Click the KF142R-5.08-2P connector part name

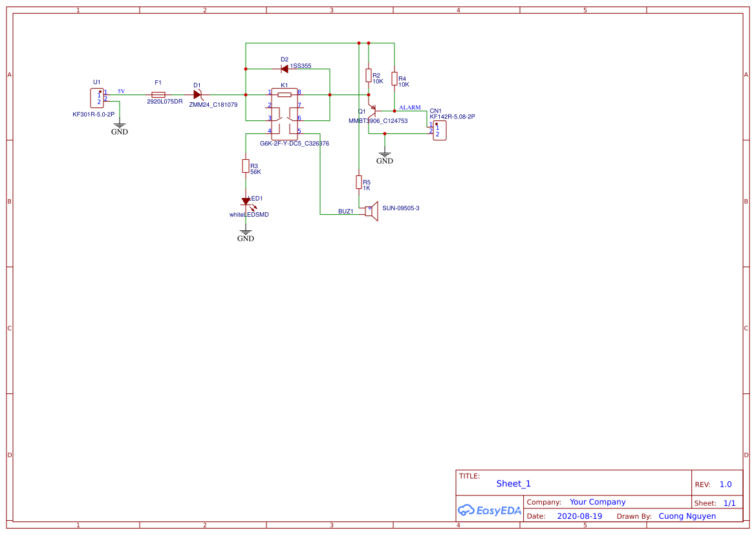[x=452, y=116]
